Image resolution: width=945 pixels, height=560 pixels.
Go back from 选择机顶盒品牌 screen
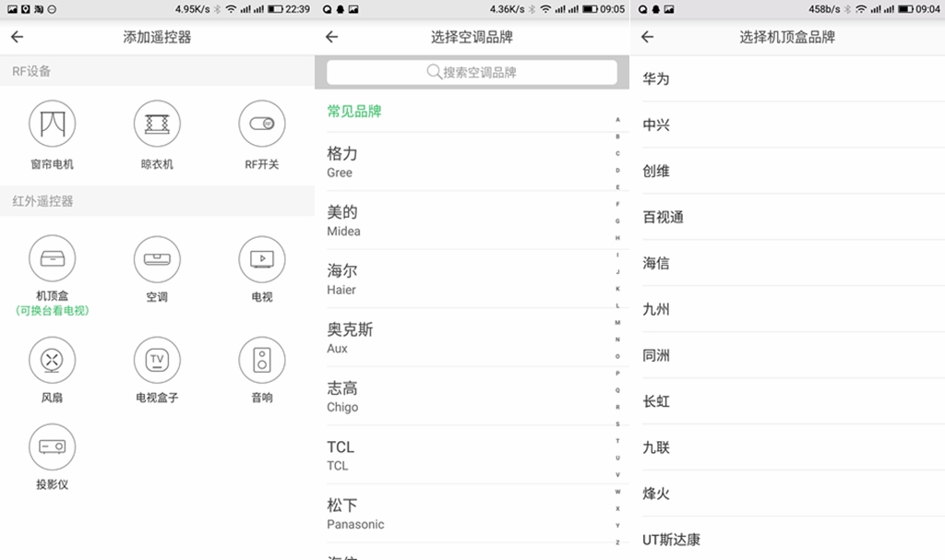tap(647, 37)
